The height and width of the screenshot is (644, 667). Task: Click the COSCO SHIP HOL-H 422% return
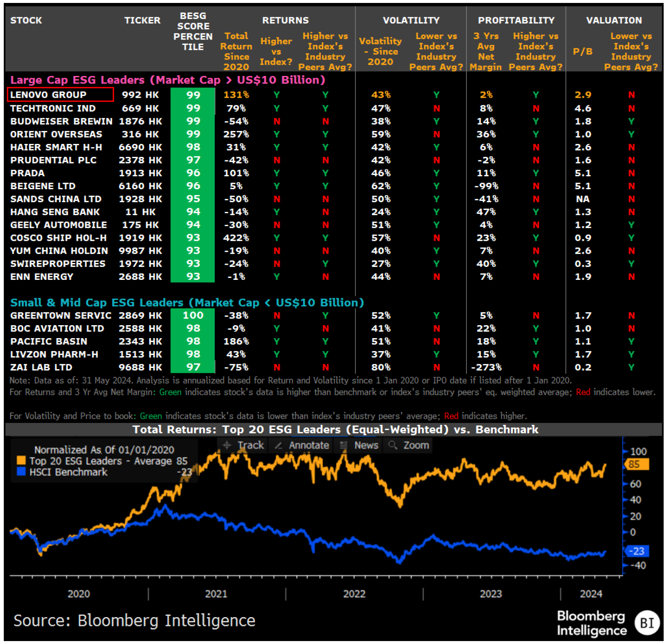(x=236, y=238)
